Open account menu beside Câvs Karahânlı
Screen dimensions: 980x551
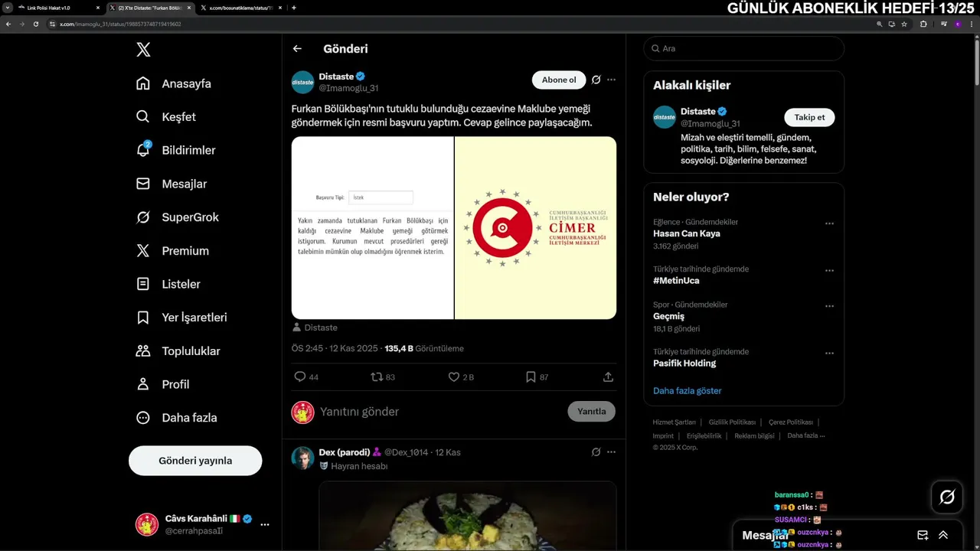(x=265, y=524)
